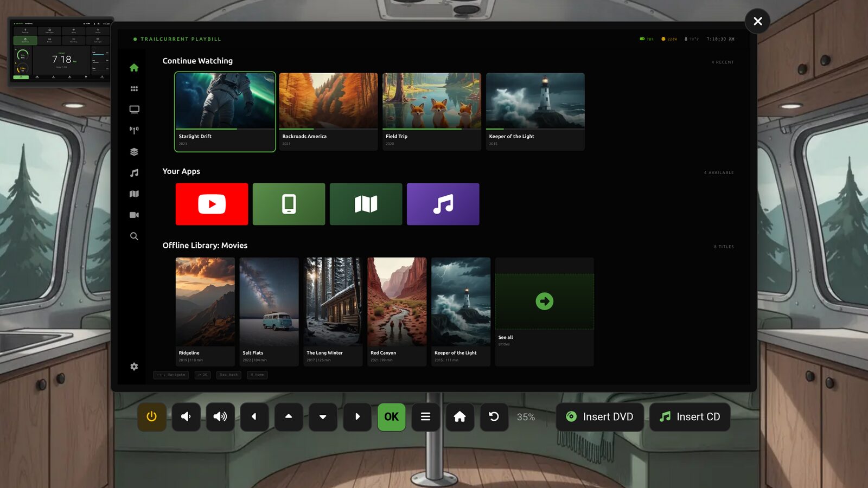Resume Backroads America from Continue Watching
The image size is (868, 488).
pyautogui.click(x=328, y=112)
